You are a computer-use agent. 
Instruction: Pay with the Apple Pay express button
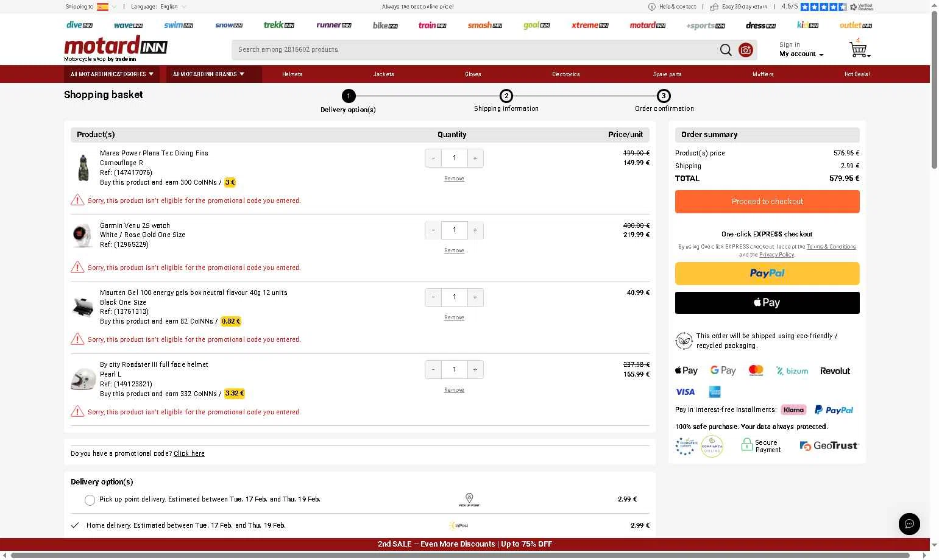[x=767, y=303]
